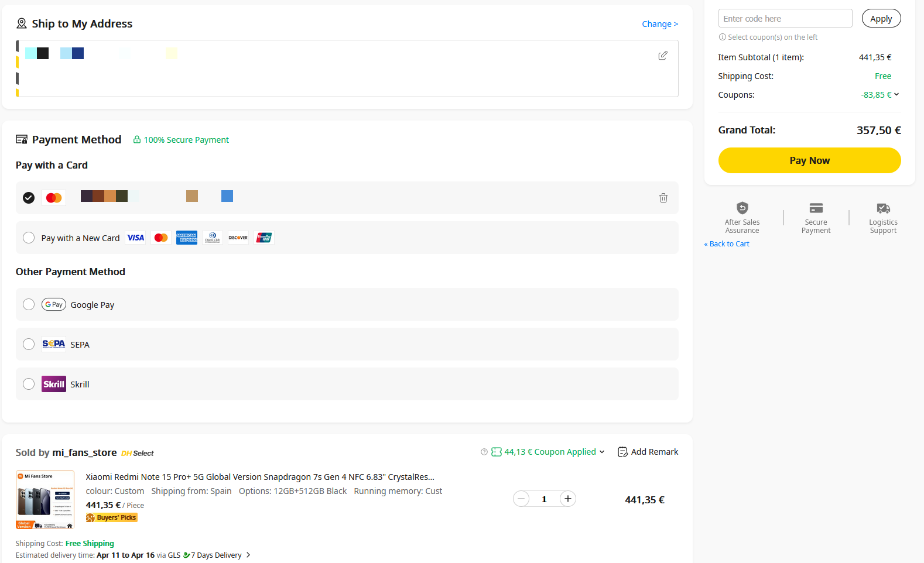Image resolution: width=924 pixels, height=563 pixels.
Task: Open the Xiaomi Redmi Note 15 Pro+ title
Action: click(260, 477)
